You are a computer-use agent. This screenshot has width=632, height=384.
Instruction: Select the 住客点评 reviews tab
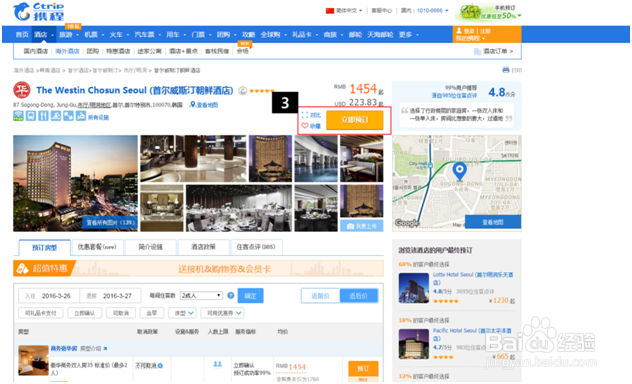coord(256,247)
